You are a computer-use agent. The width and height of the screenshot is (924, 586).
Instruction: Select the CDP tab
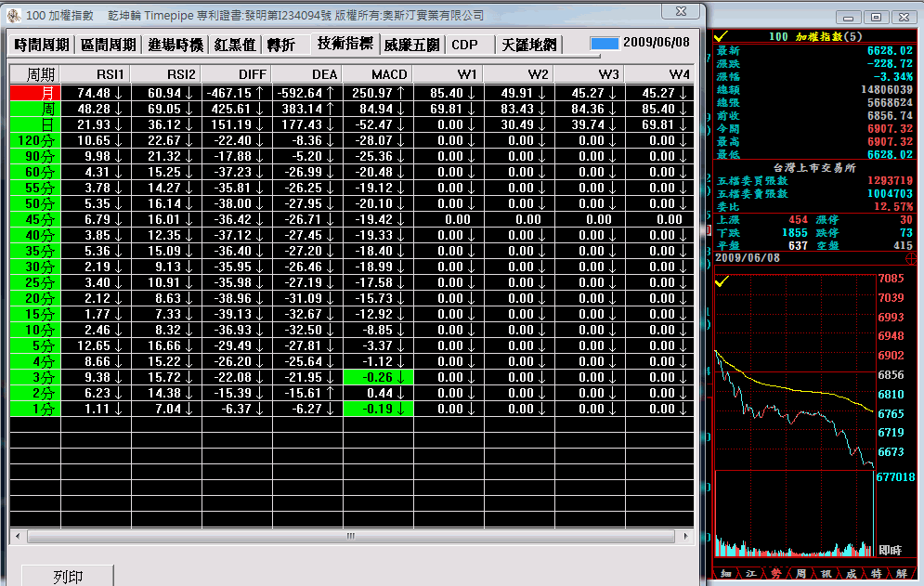pos(464,45)
